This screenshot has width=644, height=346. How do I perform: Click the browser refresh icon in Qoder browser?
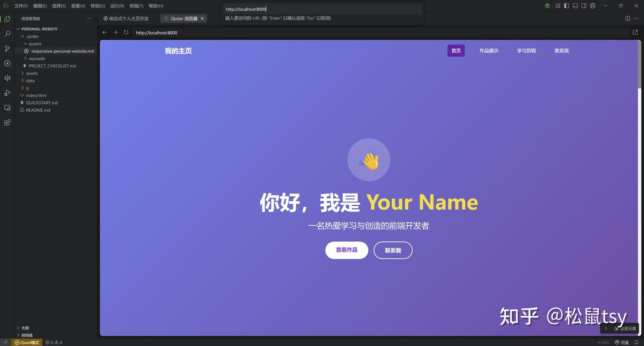pyautogui.click(x=126, y=32)
